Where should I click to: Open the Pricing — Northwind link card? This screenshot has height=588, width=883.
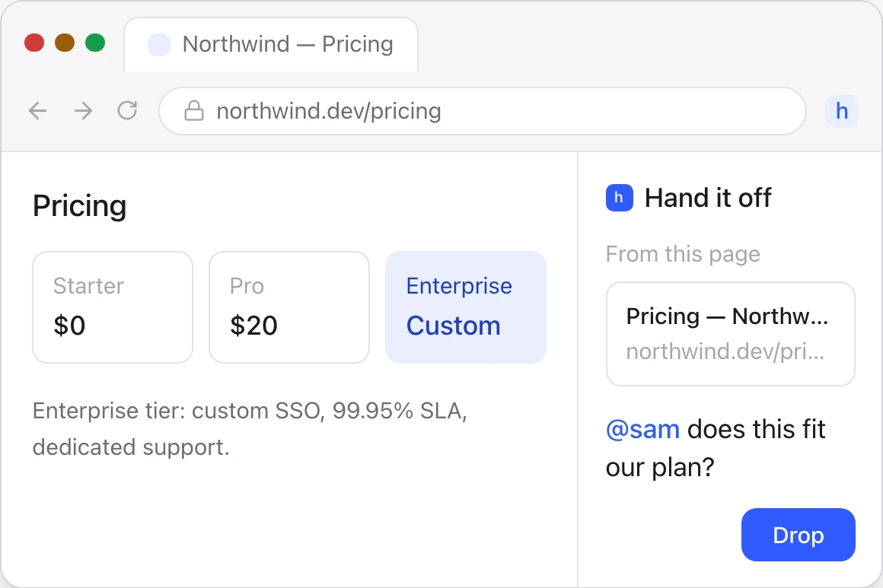tap(731, 334)
